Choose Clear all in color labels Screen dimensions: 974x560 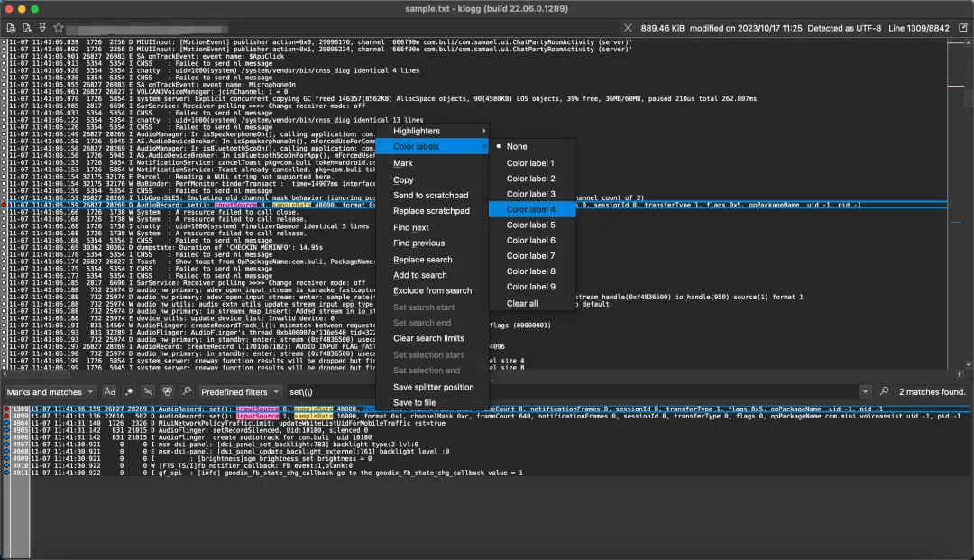pyautogui.click(x=522, y=303)
